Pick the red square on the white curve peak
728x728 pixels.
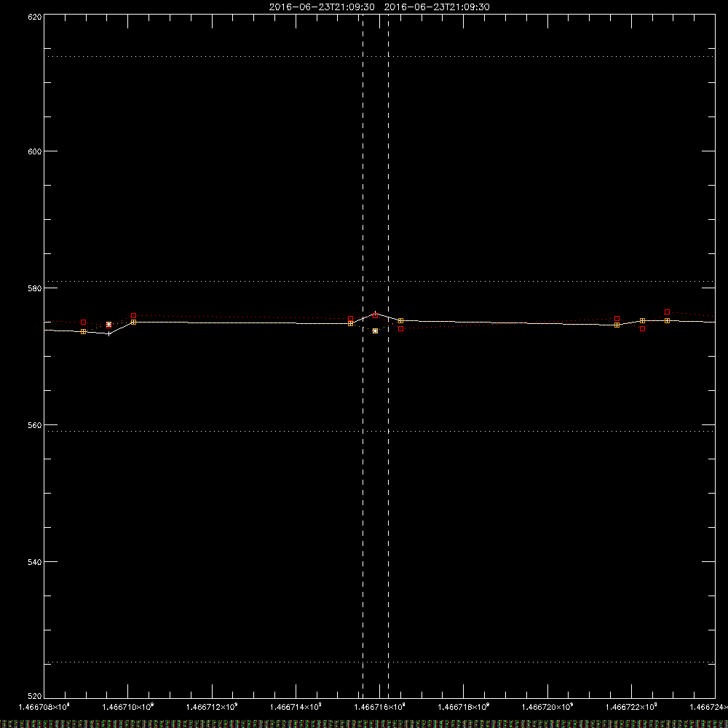pyautogui.click(x=375, y=316)
